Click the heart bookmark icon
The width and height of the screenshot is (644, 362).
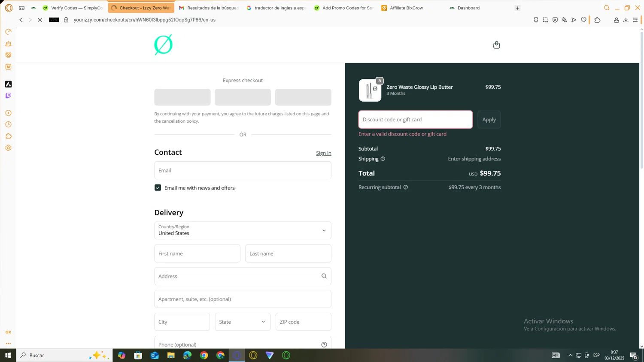click(x=583, y=20)
